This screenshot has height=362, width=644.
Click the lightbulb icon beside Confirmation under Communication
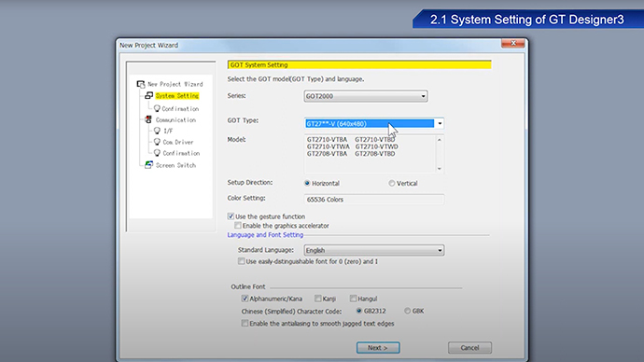157,153
